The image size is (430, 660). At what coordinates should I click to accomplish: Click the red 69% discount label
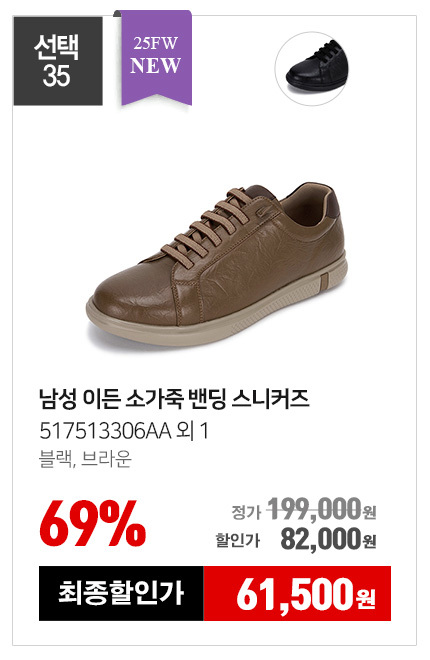point(93,523)
